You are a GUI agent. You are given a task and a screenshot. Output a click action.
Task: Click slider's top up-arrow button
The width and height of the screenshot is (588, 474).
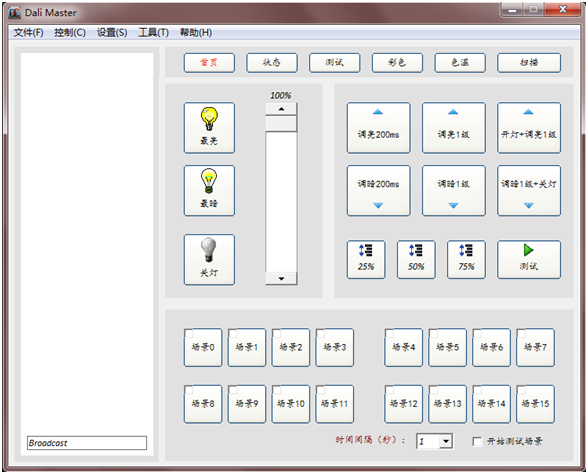(281, 109)
